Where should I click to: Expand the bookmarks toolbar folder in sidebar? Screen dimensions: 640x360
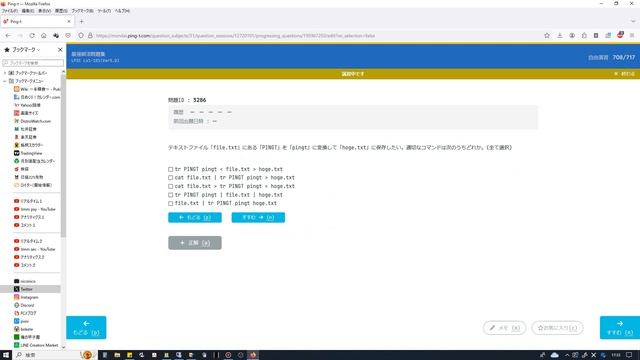(x=4, y=73)
